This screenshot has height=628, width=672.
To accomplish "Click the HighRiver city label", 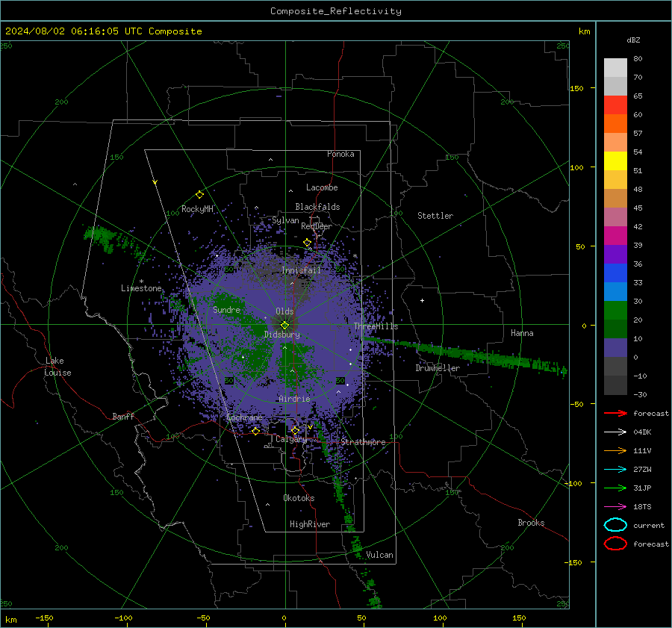I will [310, 524].
